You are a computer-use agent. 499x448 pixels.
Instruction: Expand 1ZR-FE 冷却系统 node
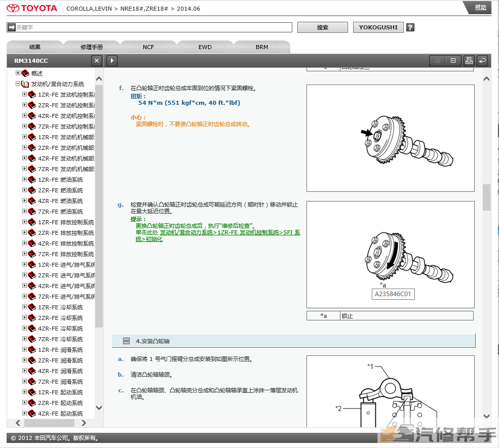point(24,307)
